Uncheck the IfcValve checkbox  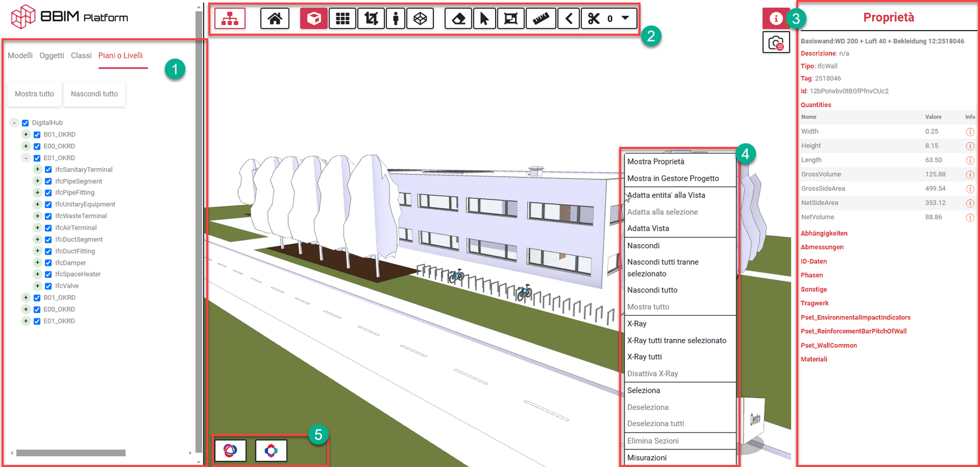pos(48,286)
